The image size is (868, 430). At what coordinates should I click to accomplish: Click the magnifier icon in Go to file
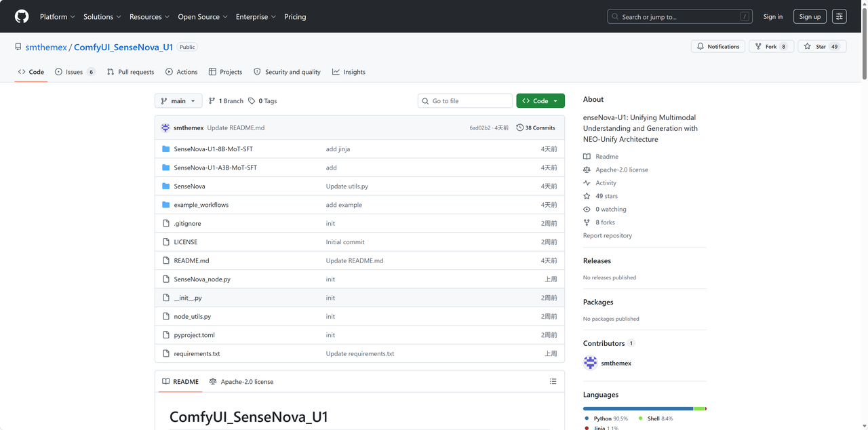coord(425,101)
